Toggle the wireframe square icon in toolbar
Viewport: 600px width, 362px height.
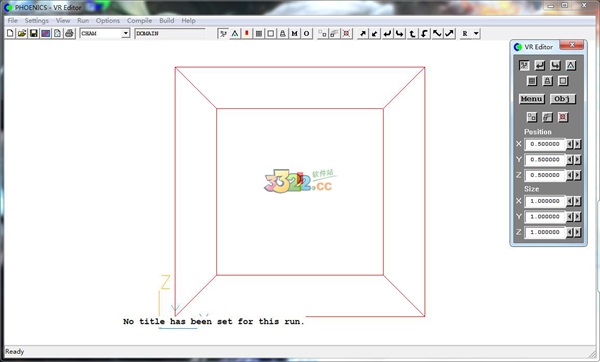pos(271,34)
